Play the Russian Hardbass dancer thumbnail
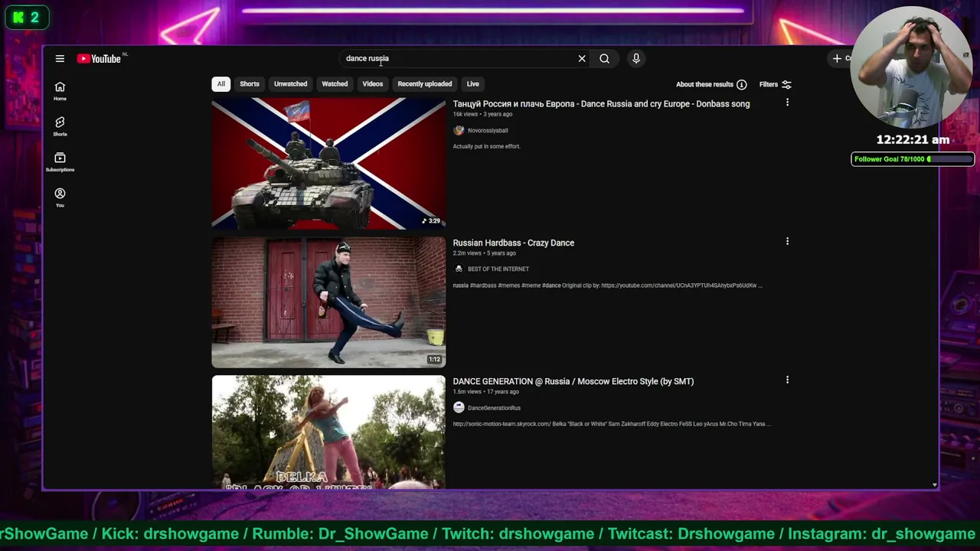Viewport: 980px width, 551px height. click(x=328, y=302)
